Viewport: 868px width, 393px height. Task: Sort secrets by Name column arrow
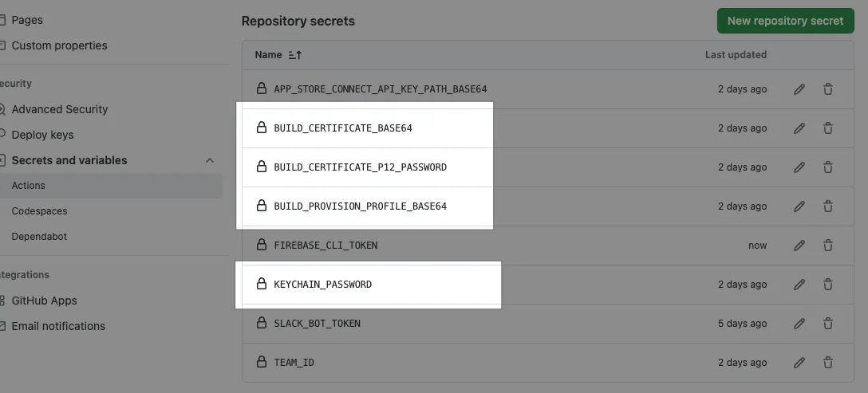pos(295,55)
